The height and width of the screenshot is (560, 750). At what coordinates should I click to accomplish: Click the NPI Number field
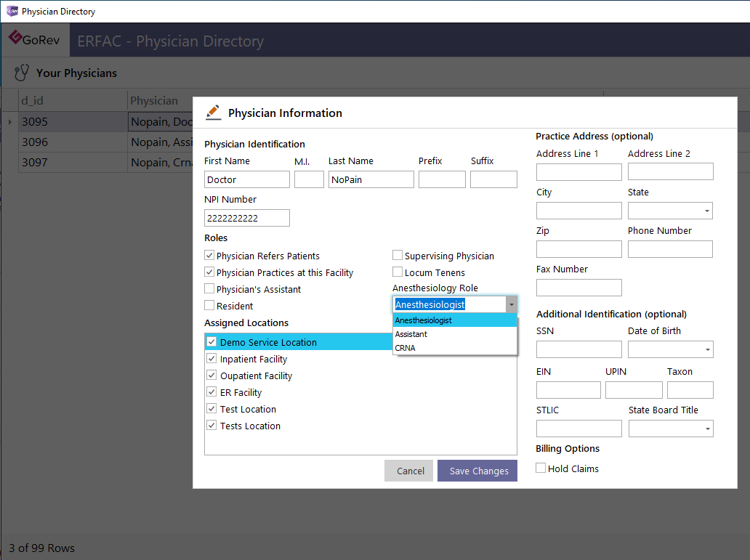click(247, 218)
